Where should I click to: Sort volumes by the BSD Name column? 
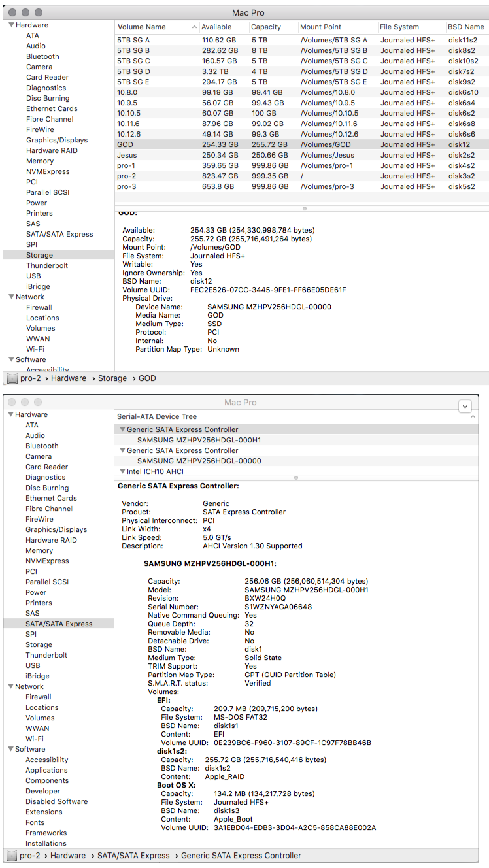point(466,27)
